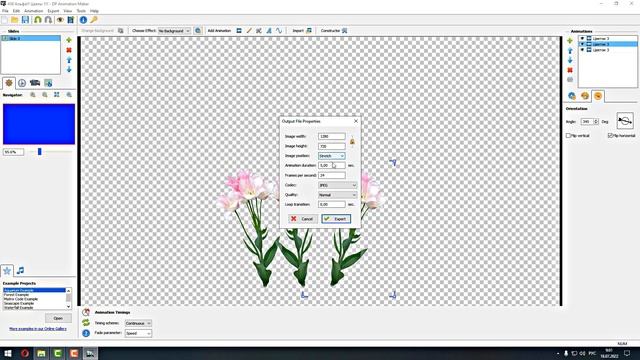
Task: Click the Preview eye toolbar icon
Action: tap(60, 20)
